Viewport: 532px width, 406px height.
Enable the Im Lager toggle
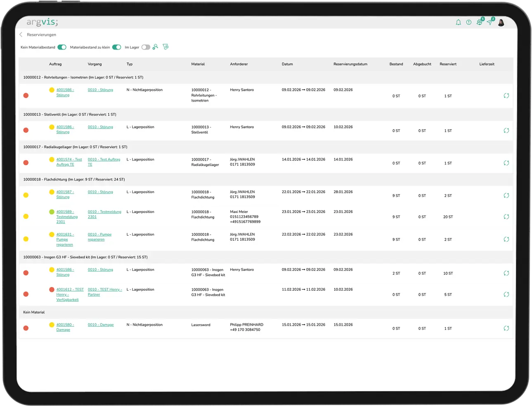click(146, 47)
